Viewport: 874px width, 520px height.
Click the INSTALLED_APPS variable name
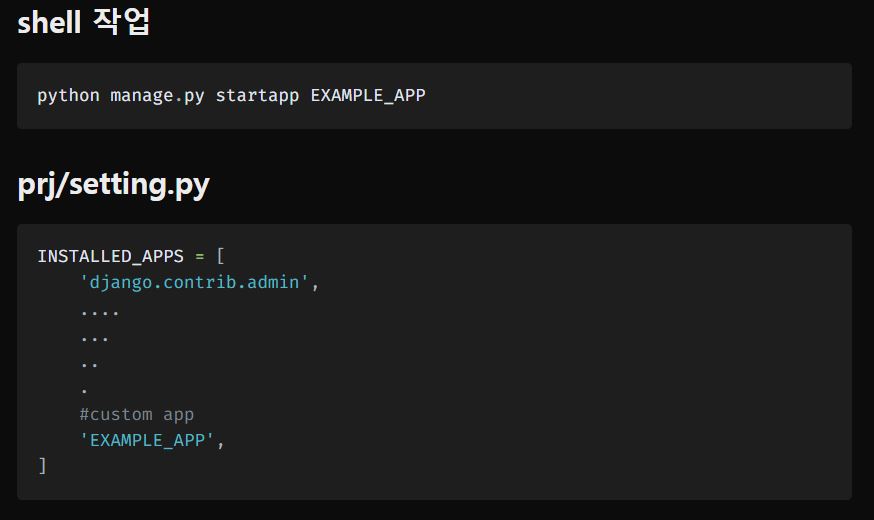(110, 256)
